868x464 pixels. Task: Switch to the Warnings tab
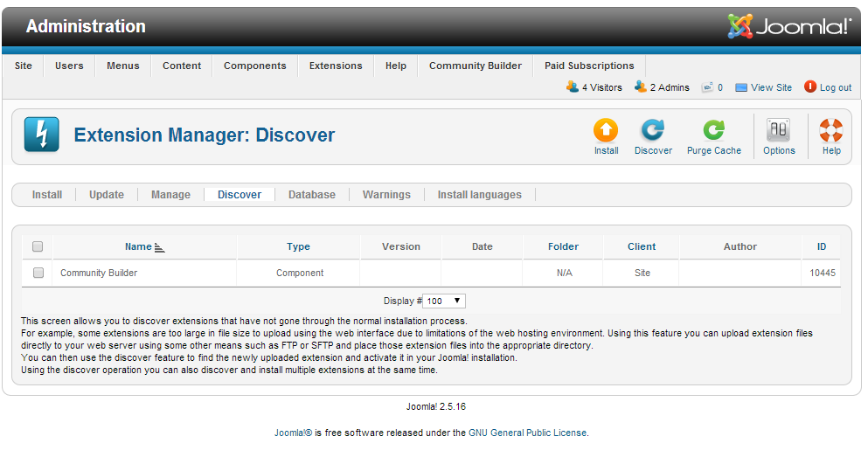[x=386, y=194]
